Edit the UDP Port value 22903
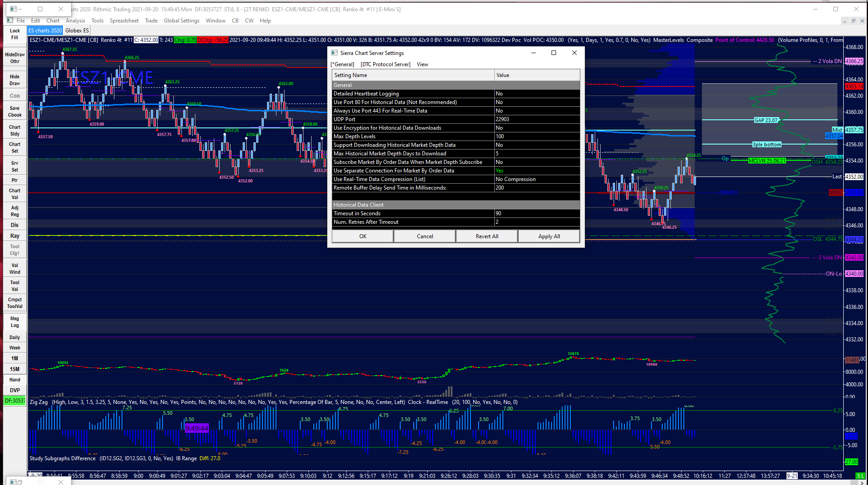 coord(537,119)
